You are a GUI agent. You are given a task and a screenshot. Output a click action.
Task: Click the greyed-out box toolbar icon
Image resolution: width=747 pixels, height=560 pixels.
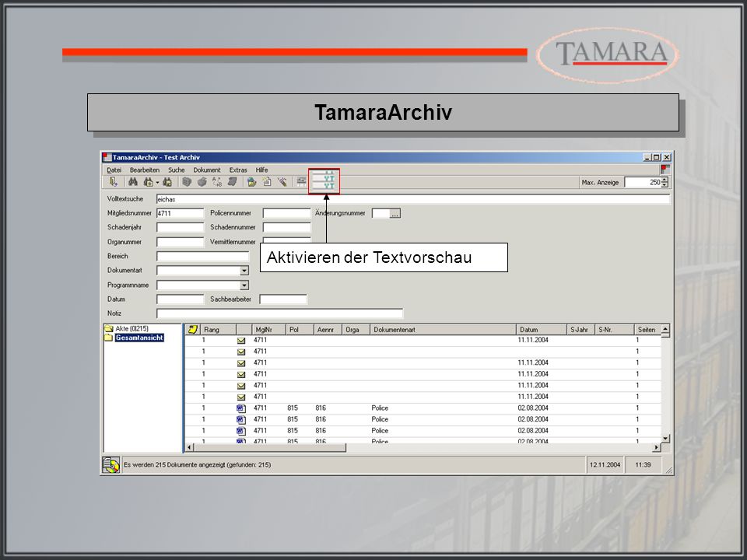[x=187, y=181]
